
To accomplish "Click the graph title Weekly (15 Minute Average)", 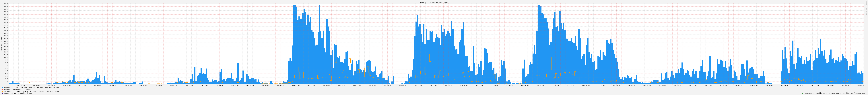I will click(x=434, y=2).
